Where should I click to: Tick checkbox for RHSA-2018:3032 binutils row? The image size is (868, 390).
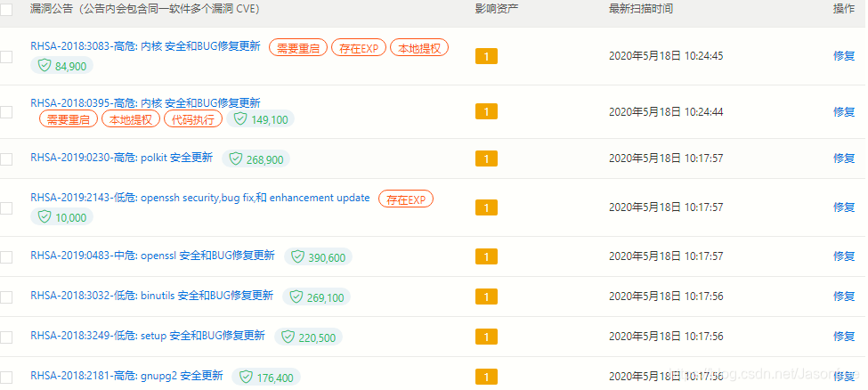6,297
